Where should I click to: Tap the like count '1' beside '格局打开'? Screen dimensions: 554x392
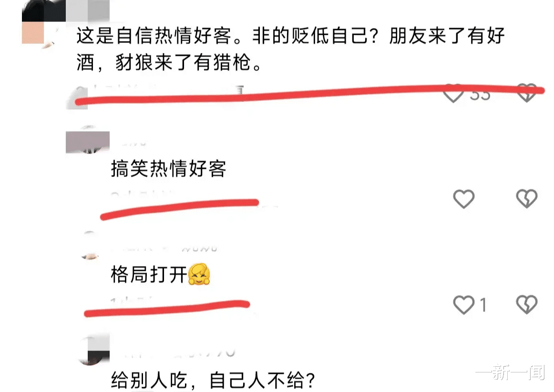483,305
